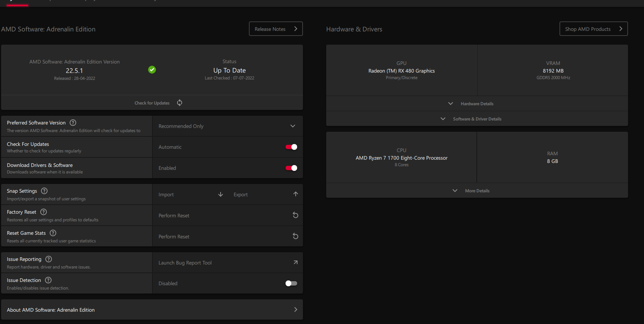Click the Export up-arrow icon
The height and width of the screenshot is (324, 644).
(296, 194)
